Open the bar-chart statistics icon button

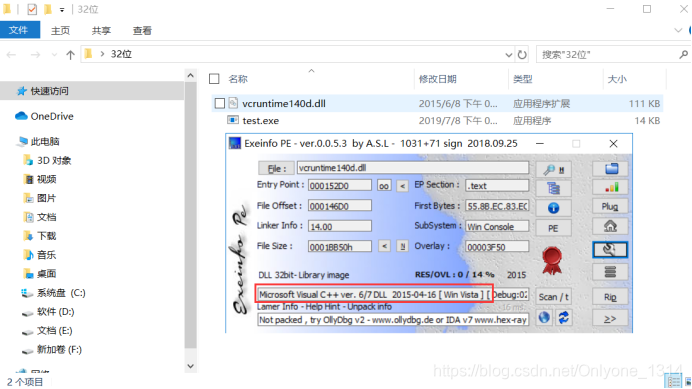(610, 188)
